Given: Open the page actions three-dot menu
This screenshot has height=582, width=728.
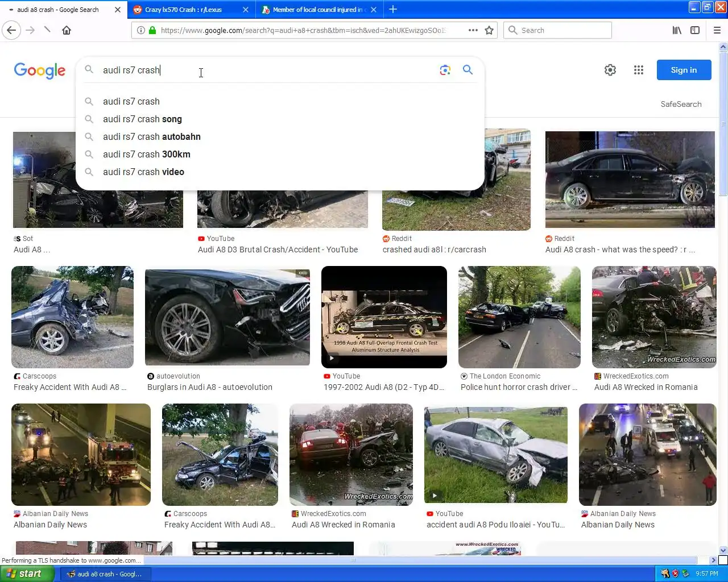Looking at the screenshot, I should (x=473, y=30).
